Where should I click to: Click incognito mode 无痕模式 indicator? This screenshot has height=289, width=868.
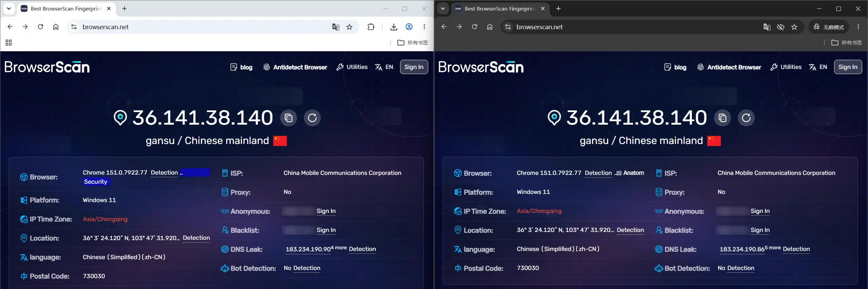(829, 27)
